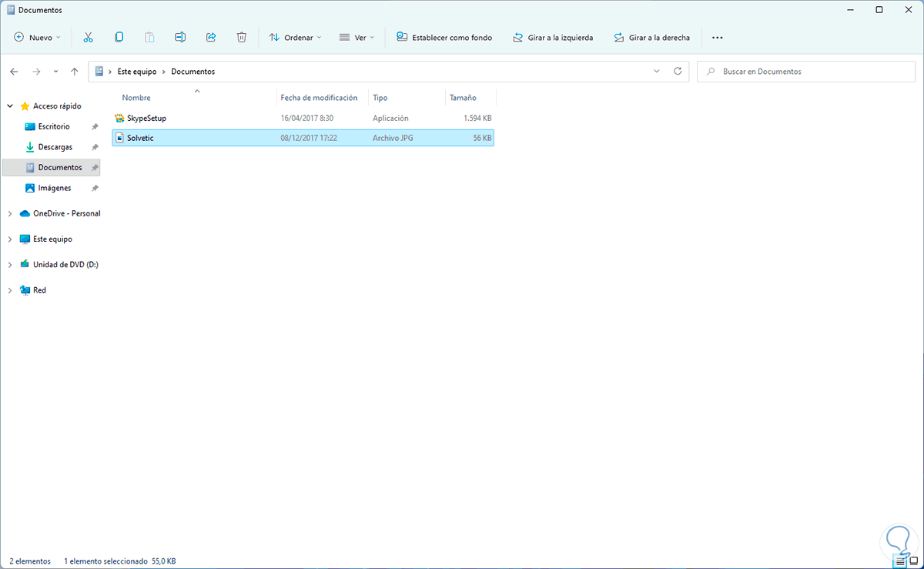Select OneDrive - Personal in the sidebar

click(x=67, y=213)
